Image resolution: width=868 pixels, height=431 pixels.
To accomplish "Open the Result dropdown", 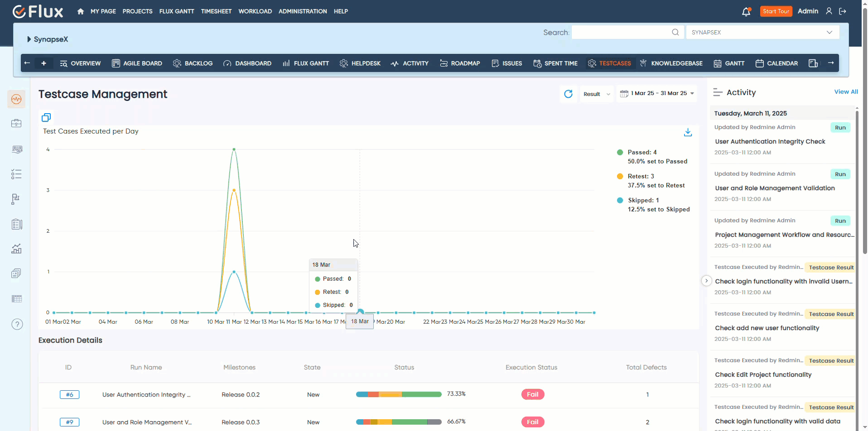I will point(597,94).
